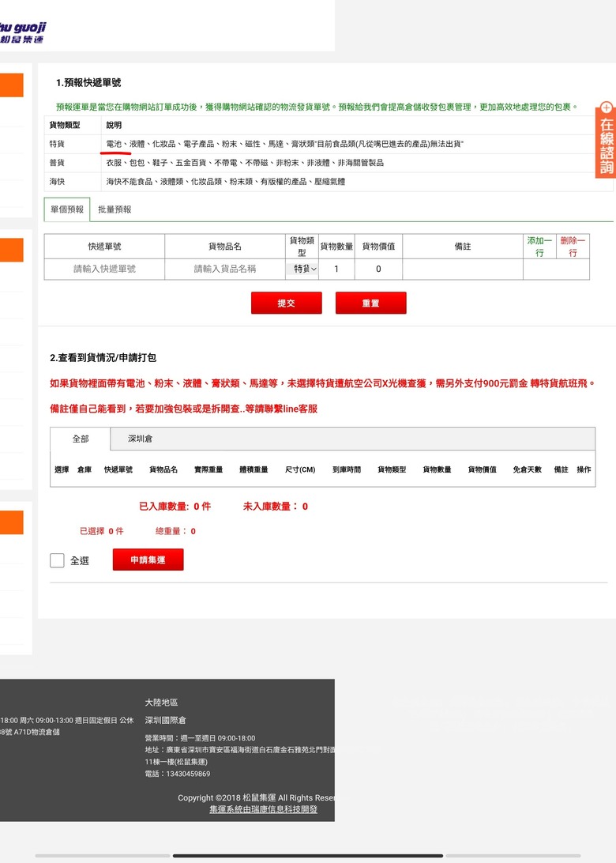This screenshot has width=616, height=863.
Task: Click the 已入庫數量: 0 件 text
Action: (175, 507)
